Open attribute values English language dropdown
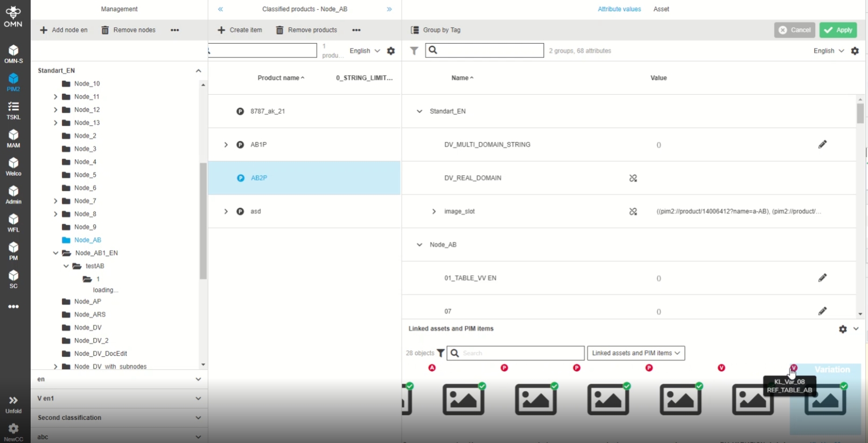868x443 pixels. pyautogui.click(x=829, y=51)
